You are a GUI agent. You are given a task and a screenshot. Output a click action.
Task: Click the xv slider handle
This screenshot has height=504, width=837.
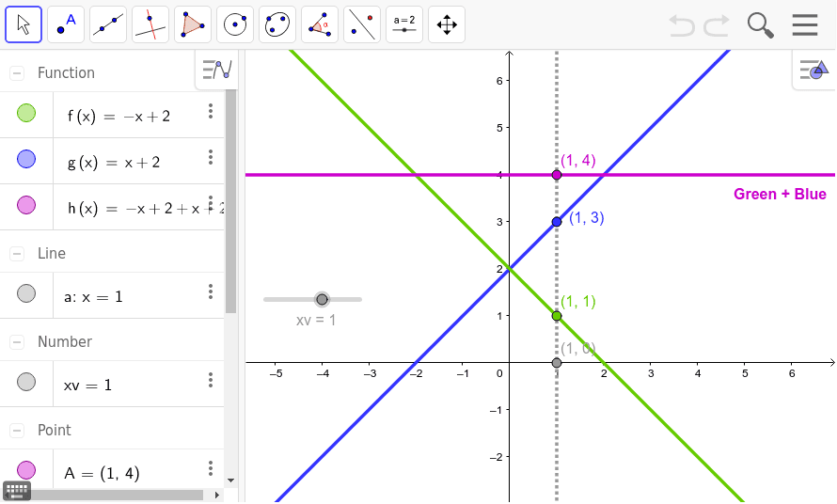(x=322, y=300)
